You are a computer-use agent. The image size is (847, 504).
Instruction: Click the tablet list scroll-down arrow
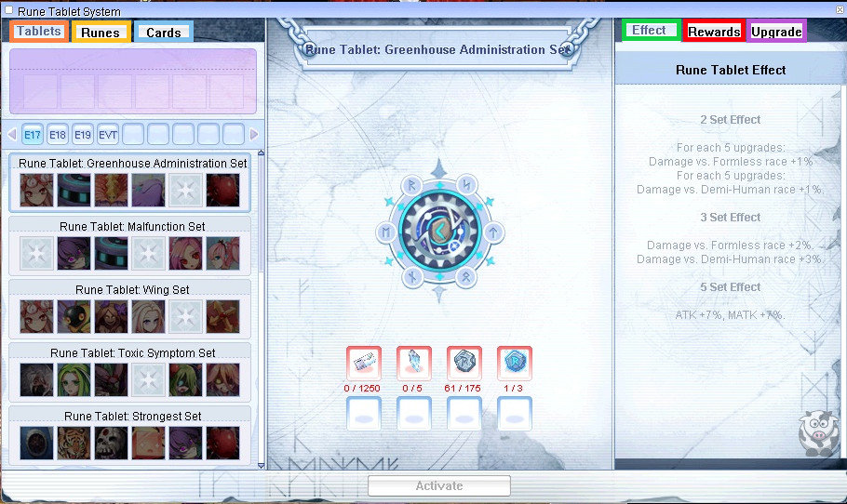point(261,464)
